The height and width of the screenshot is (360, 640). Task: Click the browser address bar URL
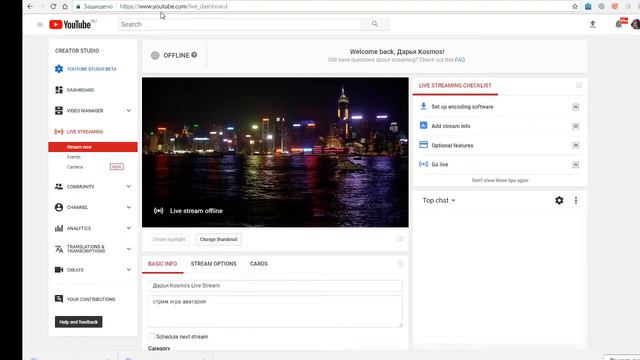coord(173,7)
